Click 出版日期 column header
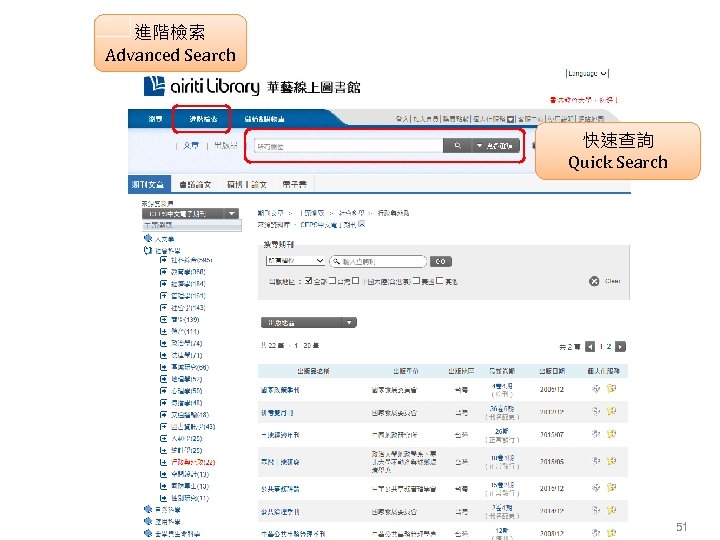The image size is (720, 540). tap(552, 371)
